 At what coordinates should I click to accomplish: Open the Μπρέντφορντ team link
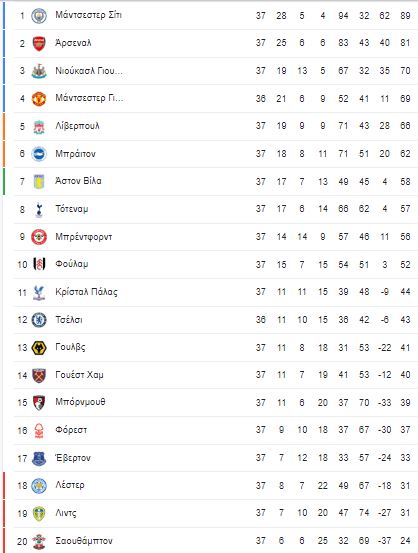(84, 237)
